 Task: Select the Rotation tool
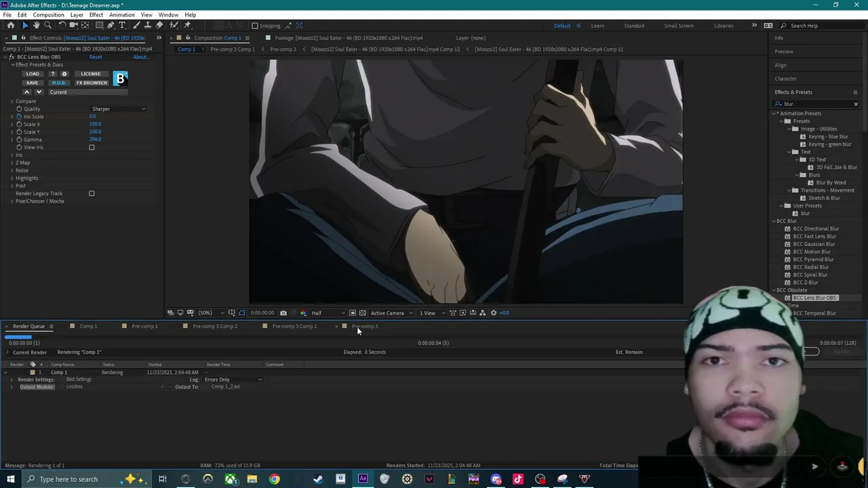[62, 25]
